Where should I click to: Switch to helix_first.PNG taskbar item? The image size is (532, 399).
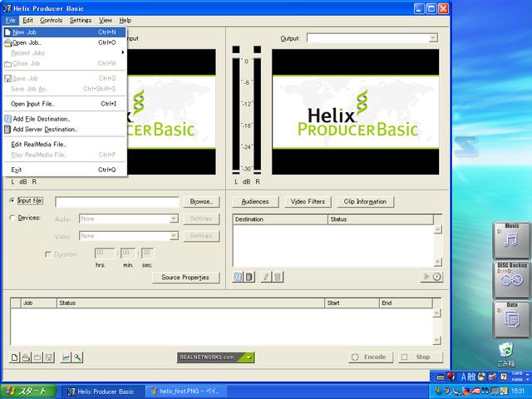point(185,392)
